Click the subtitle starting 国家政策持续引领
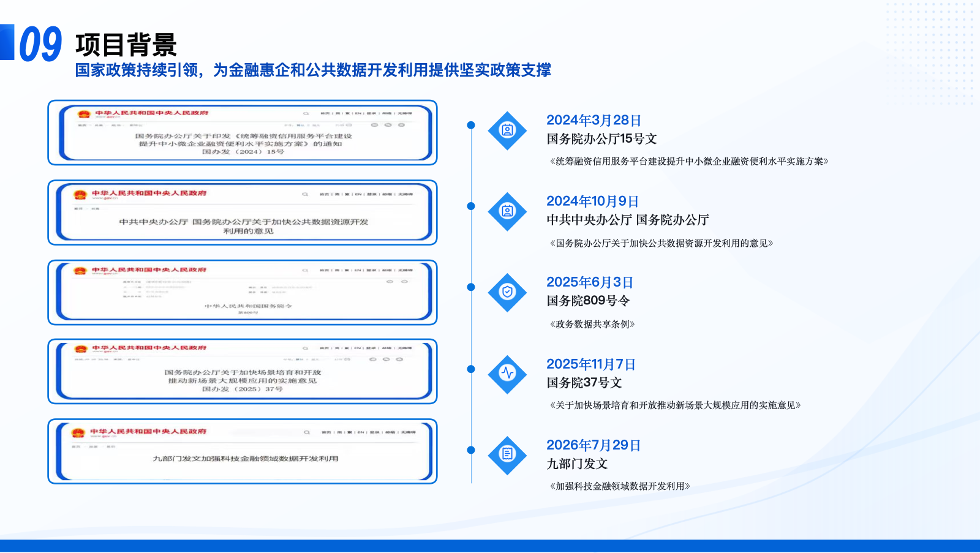This screenshot has width=980, height=553. tap(313, 70)
